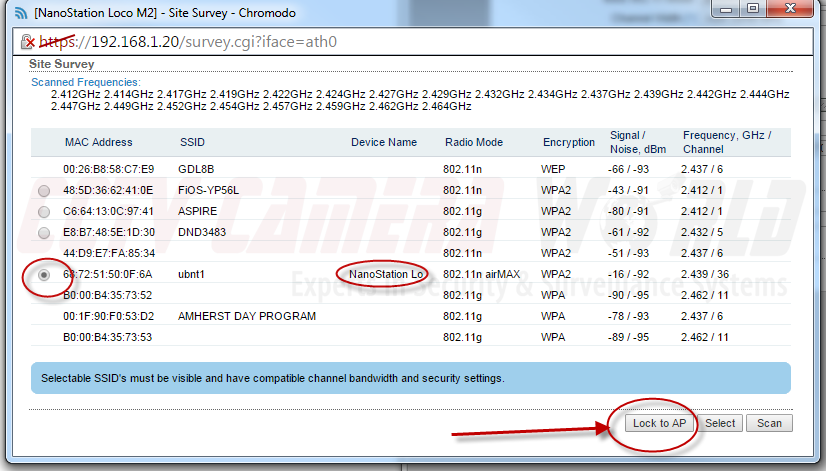Click the Select button

click(x=720, y=423)
